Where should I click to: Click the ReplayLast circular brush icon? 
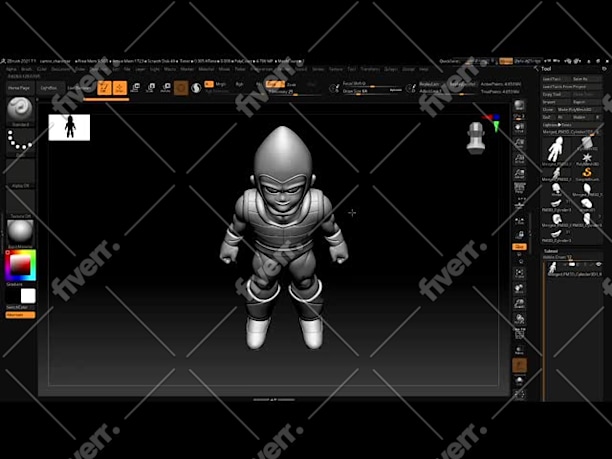point(411,88)
